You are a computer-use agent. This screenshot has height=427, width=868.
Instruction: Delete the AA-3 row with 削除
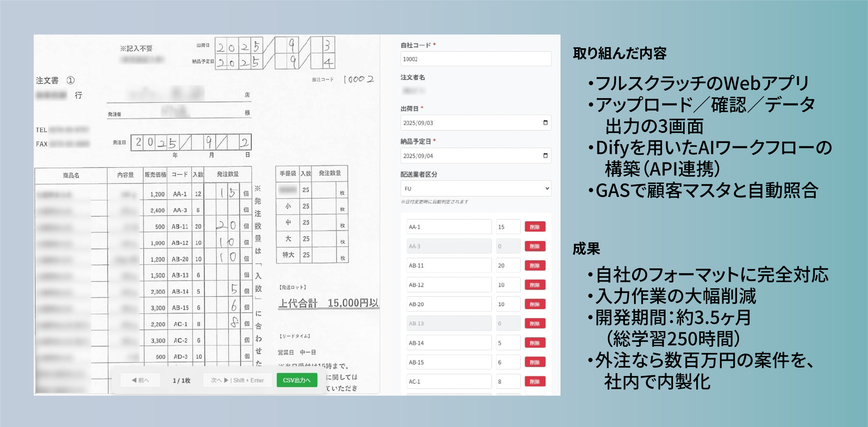pyautogui.click(x=535, y=246)
